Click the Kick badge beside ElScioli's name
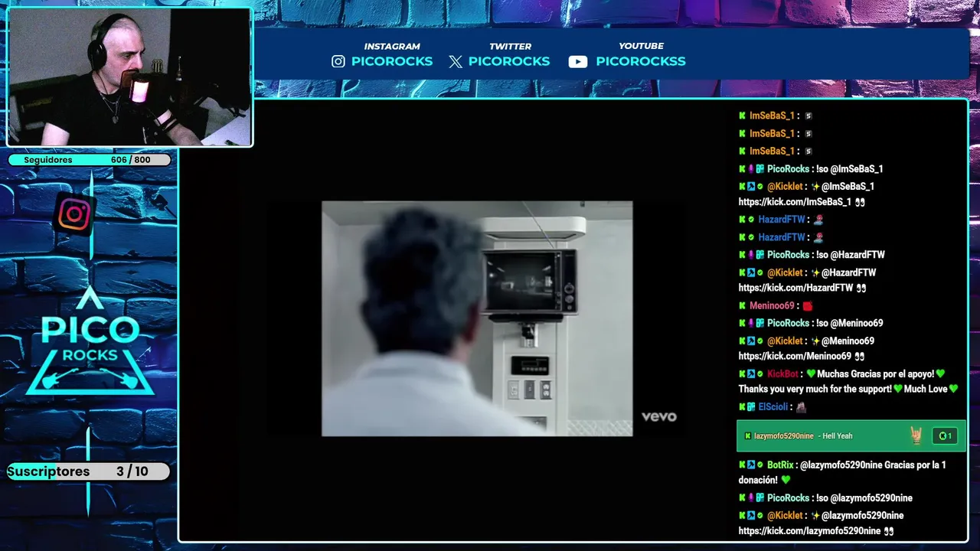Image resolution: width=980 pixels, height=551 pixels. tap(742, 407)
